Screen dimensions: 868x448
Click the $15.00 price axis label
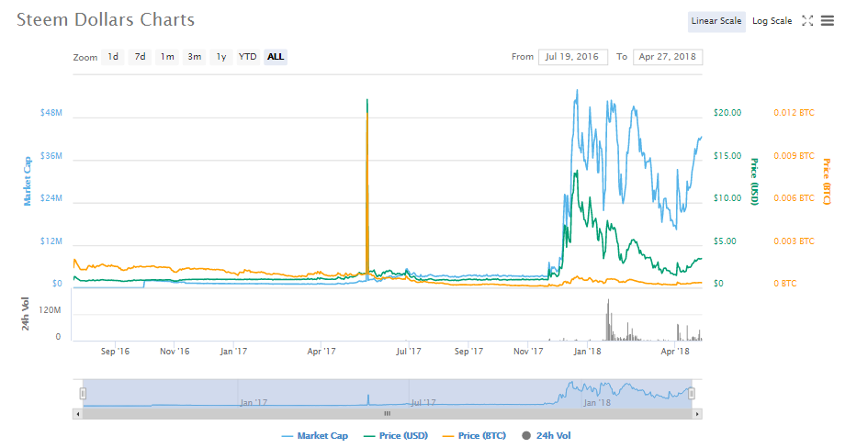[x=727, y=156]
